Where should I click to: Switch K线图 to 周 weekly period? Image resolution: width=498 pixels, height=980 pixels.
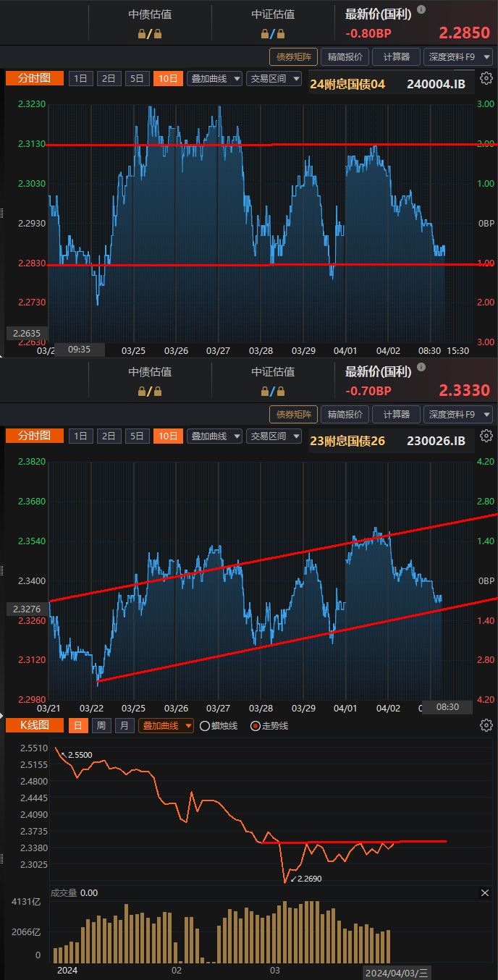(x=101, y=725)
